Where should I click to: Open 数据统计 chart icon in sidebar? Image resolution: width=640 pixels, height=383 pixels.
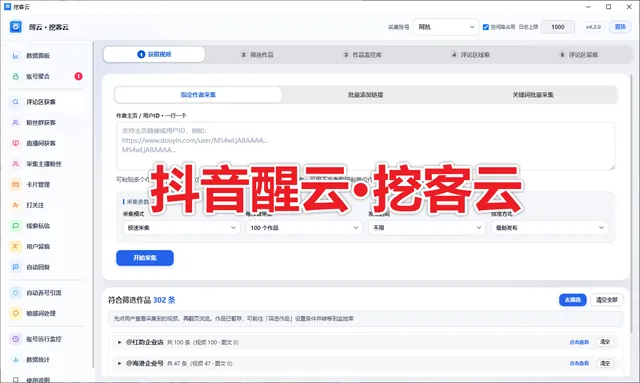[x=16, y=360]
